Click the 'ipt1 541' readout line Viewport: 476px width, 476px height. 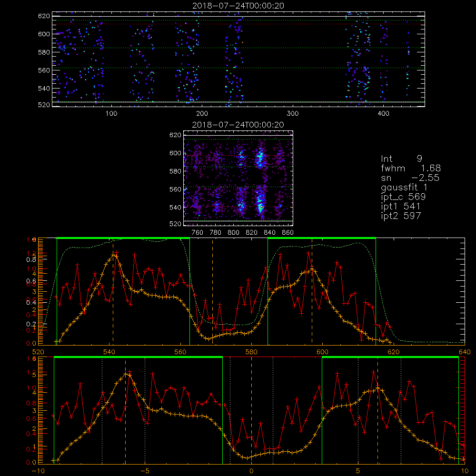click(x=401, y=207)
